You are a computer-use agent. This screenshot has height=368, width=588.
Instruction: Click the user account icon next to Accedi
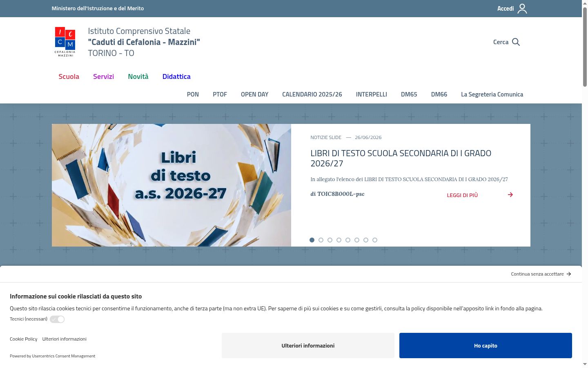522,9
